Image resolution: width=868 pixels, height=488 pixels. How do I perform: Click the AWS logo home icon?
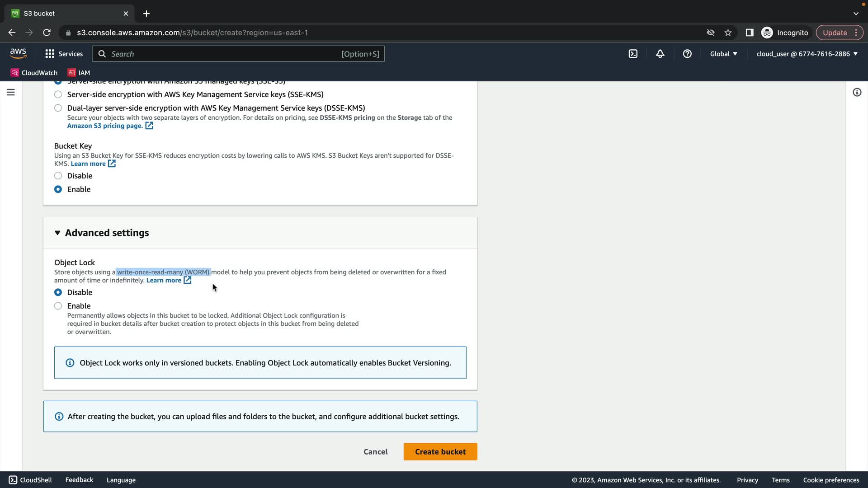(x=18, y=53)
